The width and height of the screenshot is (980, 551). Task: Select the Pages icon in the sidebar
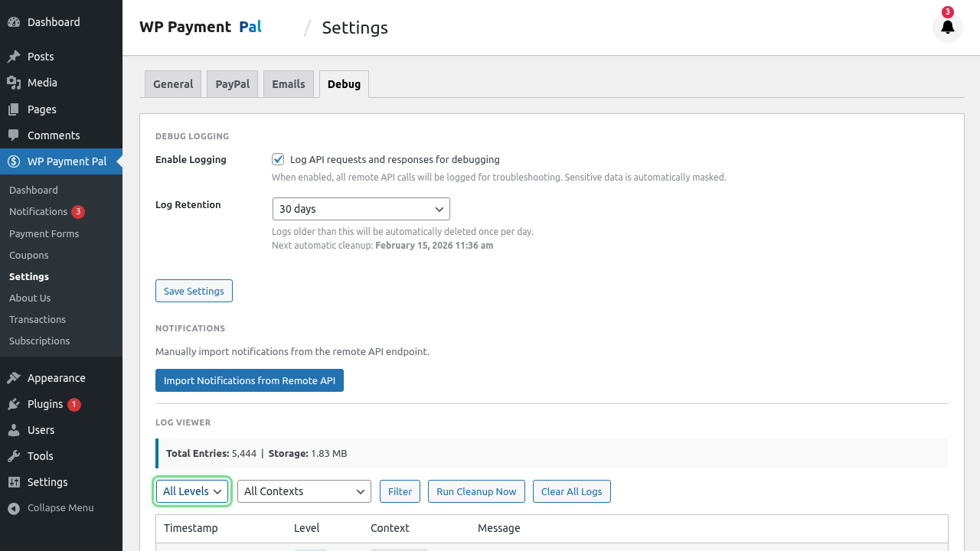click(13, 109)
